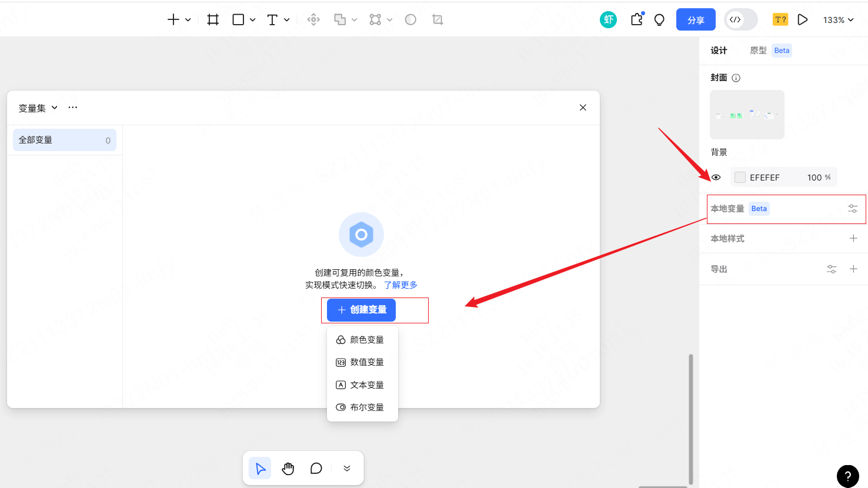
Task: Select the Text tool
Action: (x=272, y=20)
